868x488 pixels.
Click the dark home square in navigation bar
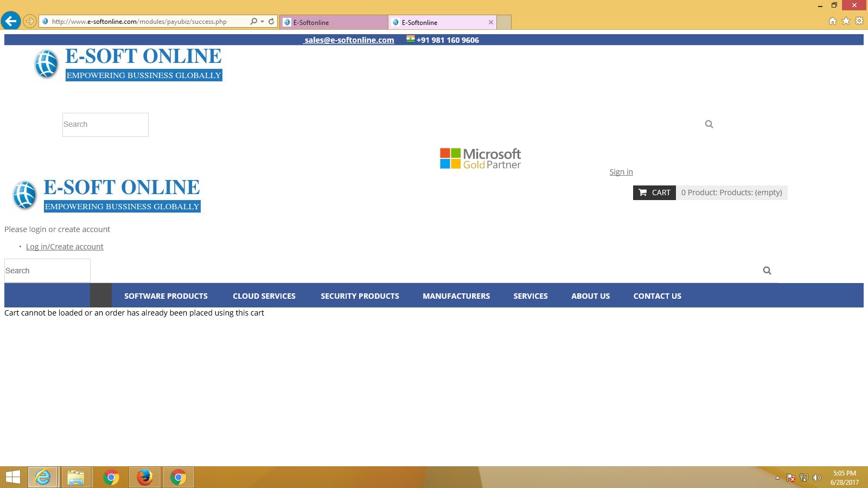101,296
